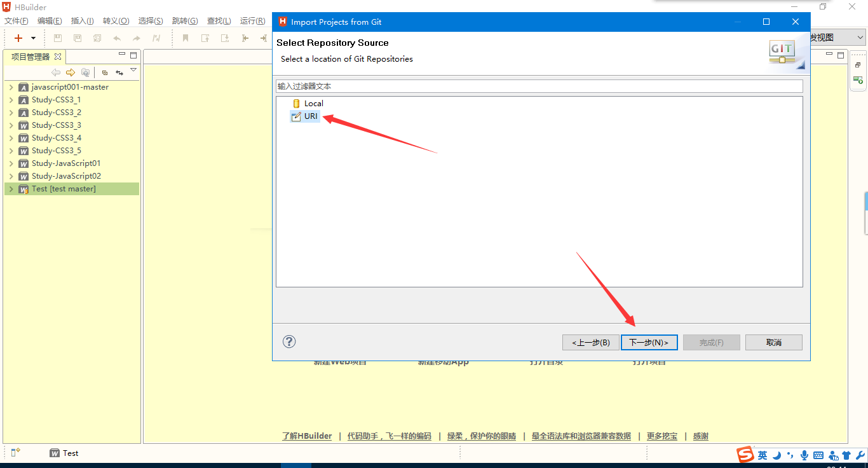This screenshot has width=868, height=468.
Task: Expand the Test [test master] project
Action: pos(11,189)
